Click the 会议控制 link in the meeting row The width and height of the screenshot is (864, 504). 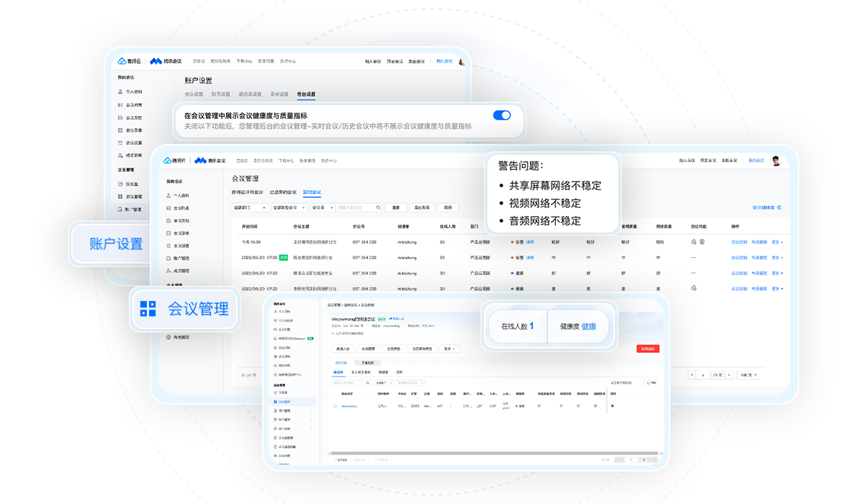pos(739,242)
